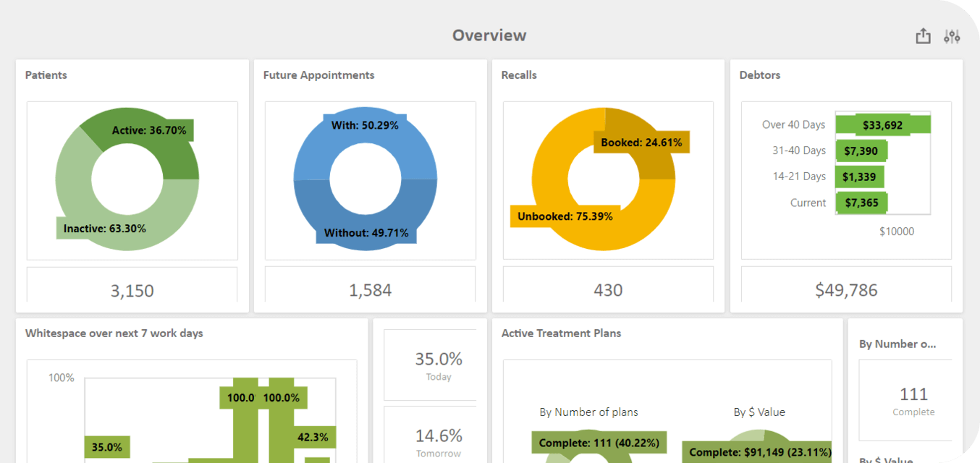
Task: Click the Debtors card heading
Action: 760,75
